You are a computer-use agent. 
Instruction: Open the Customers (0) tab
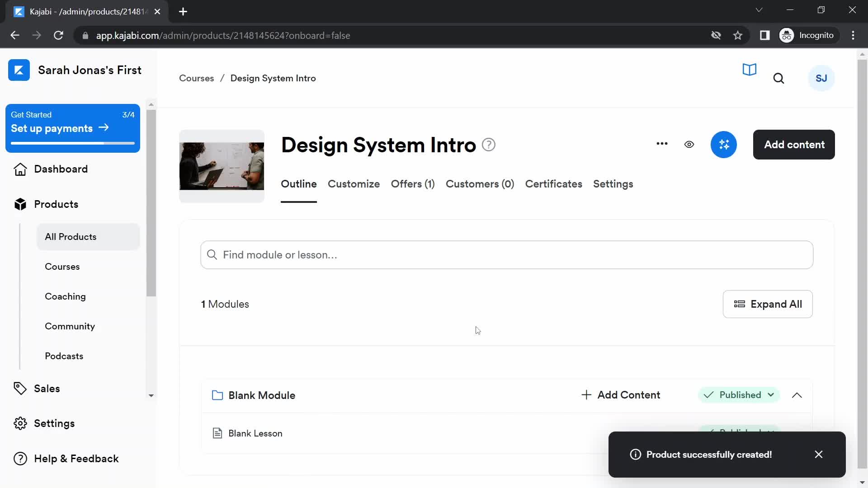click(480, 184)
